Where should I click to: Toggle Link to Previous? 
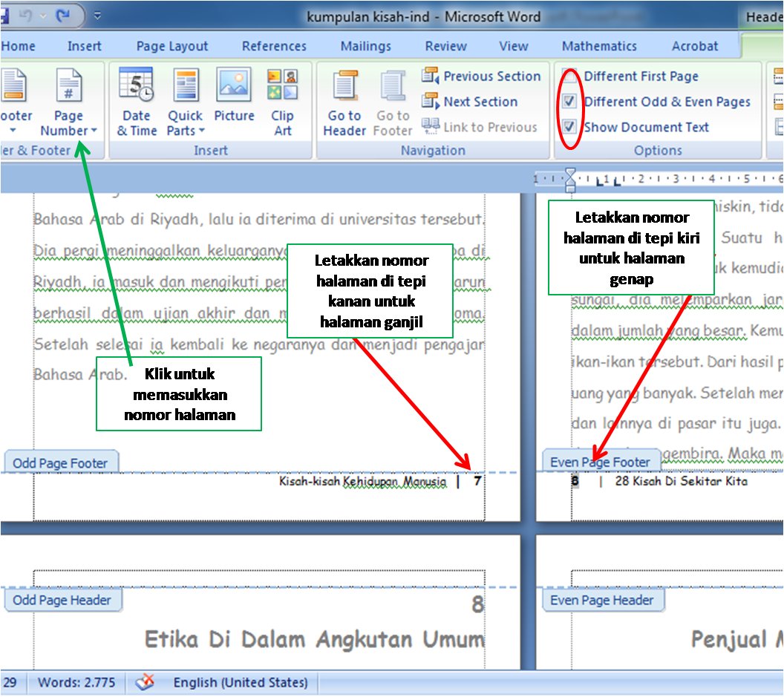tap(482, 126)
